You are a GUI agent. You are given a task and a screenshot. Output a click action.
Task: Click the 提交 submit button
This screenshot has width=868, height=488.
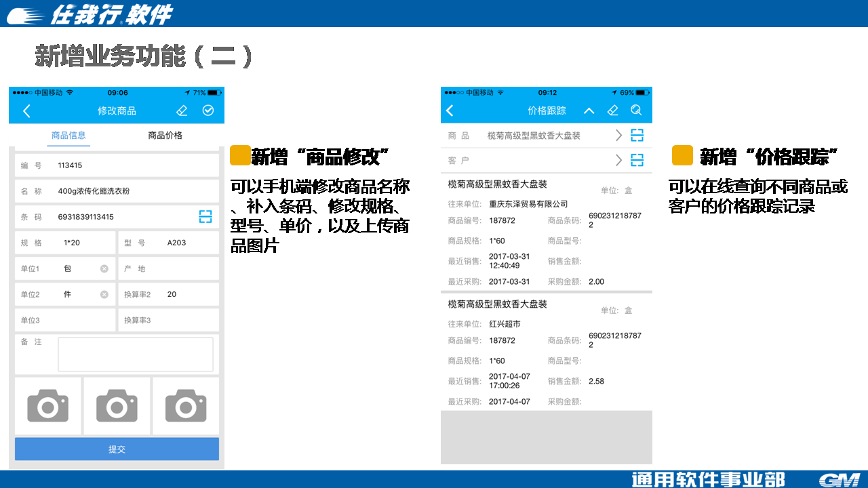[x=117, y=449]
